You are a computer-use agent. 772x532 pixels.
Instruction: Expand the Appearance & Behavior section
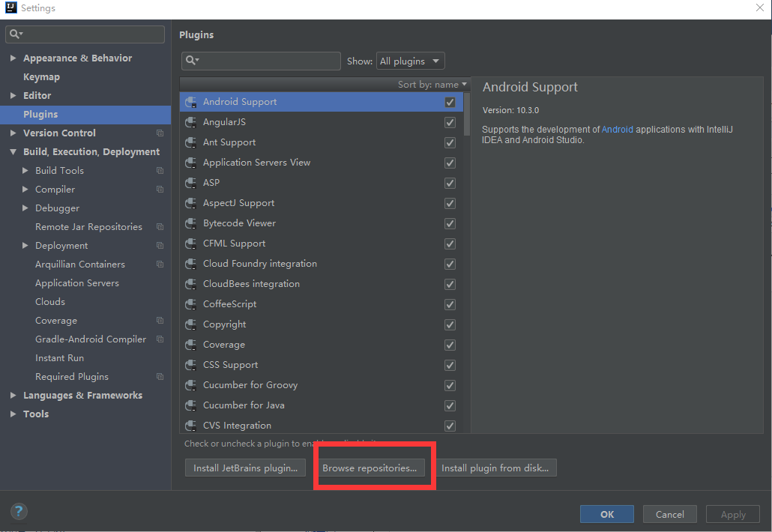[x=13, y=58]
